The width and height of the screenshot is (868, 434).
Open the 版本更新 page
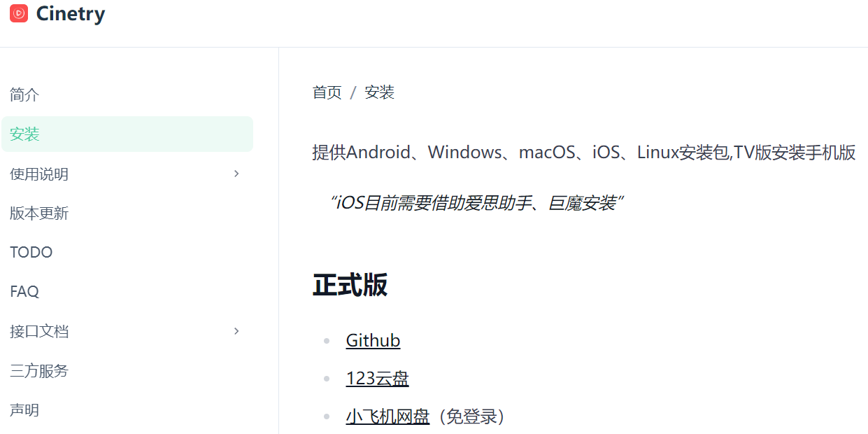39,213
